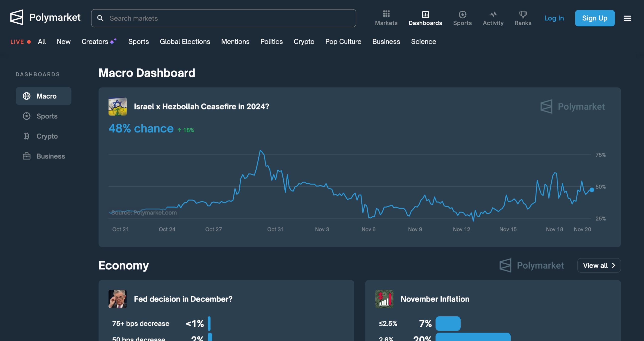The width and height of the screenshot is (644, 341).
Task: Click the Crypto bitcoin icon in sidebar
Action: (26, 136)
